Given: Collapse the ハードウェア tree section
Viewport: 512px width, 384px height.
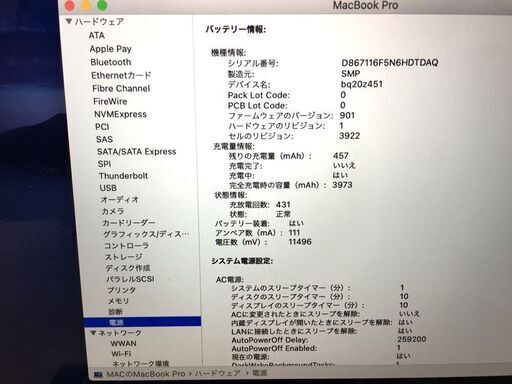Looking at the screenshot, I should pos(69,22).
